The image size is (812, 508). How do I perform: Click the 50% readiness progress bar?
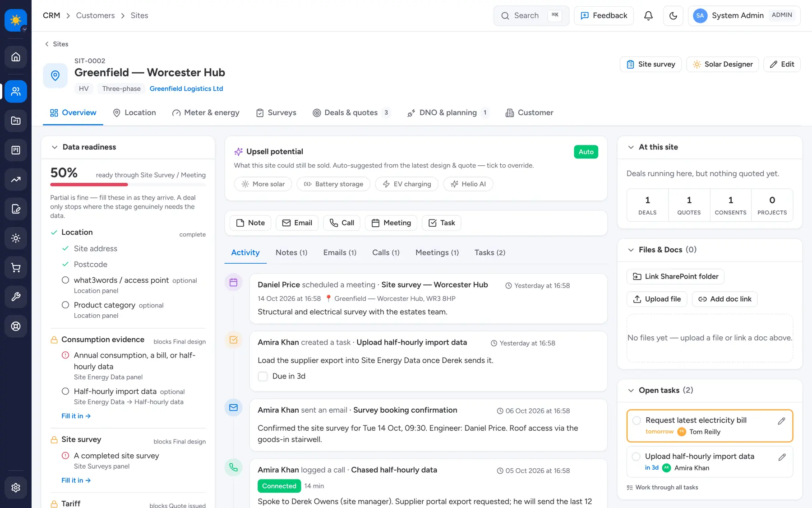click(128, 184)
